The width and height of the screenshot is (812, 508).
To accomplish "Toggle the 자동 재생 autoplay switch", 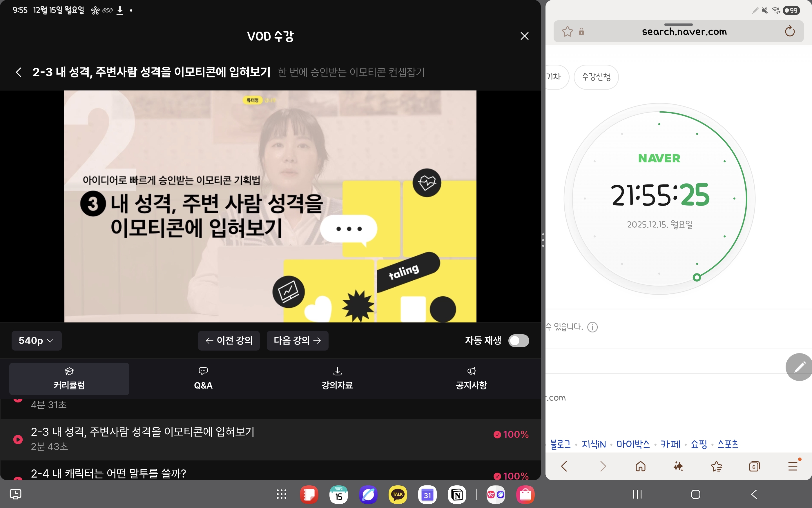I will tap(519, 341).
